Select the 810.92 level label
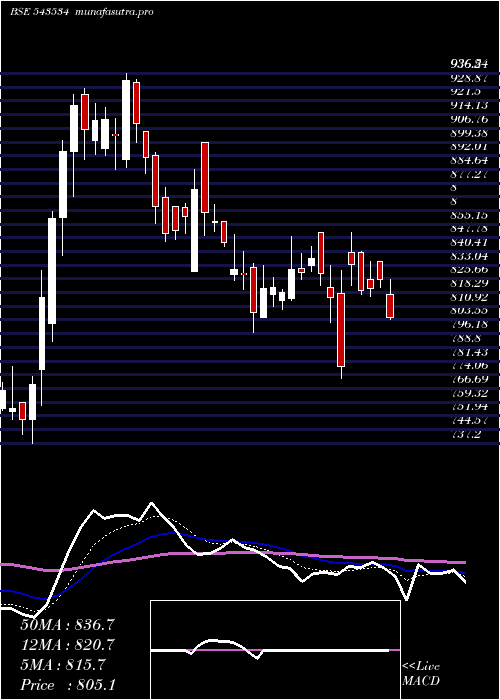Screen dimensions: 500x700 [x=468, y=297]
